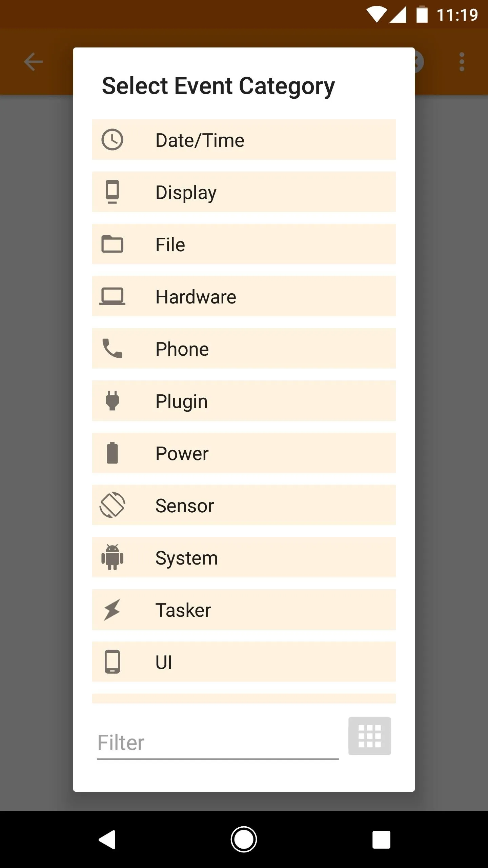
Task: Tap the Phone handset icon
Action: click(x=112, y=349)
